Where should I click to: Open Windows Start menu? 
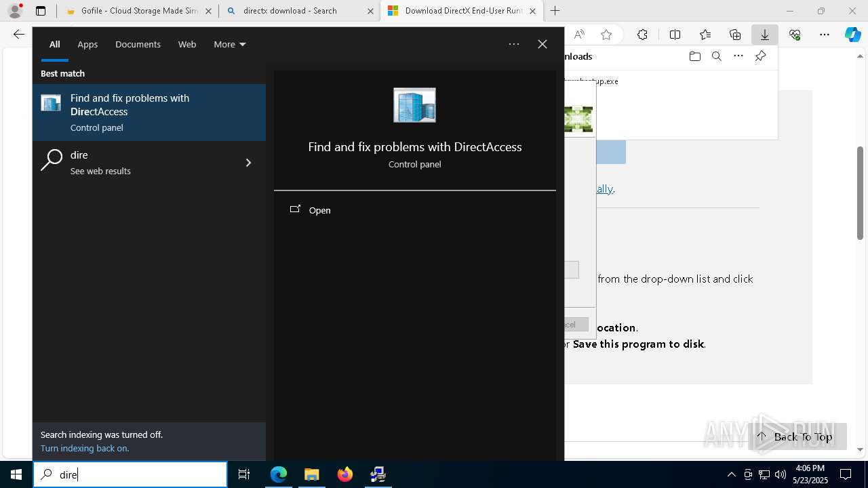[x=16, y=474]
